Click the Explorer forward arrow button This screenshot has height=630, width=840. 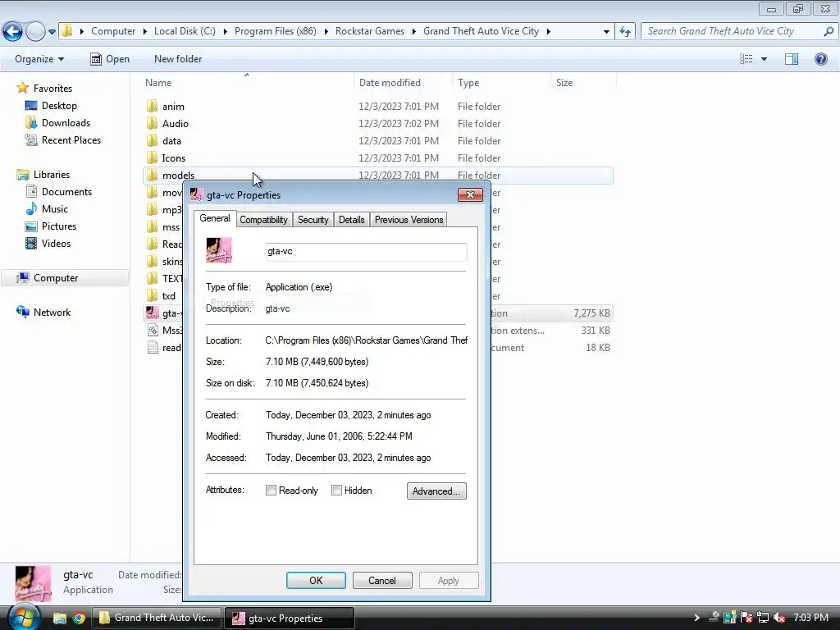pos(35,31)
